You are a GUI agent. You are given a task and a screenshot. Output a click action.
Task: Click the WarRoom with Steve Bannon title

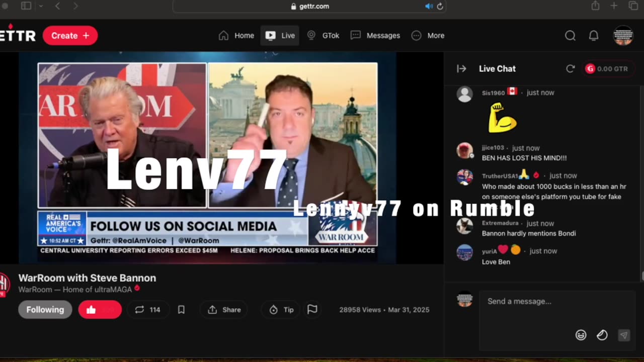click(x=87, y=278)
